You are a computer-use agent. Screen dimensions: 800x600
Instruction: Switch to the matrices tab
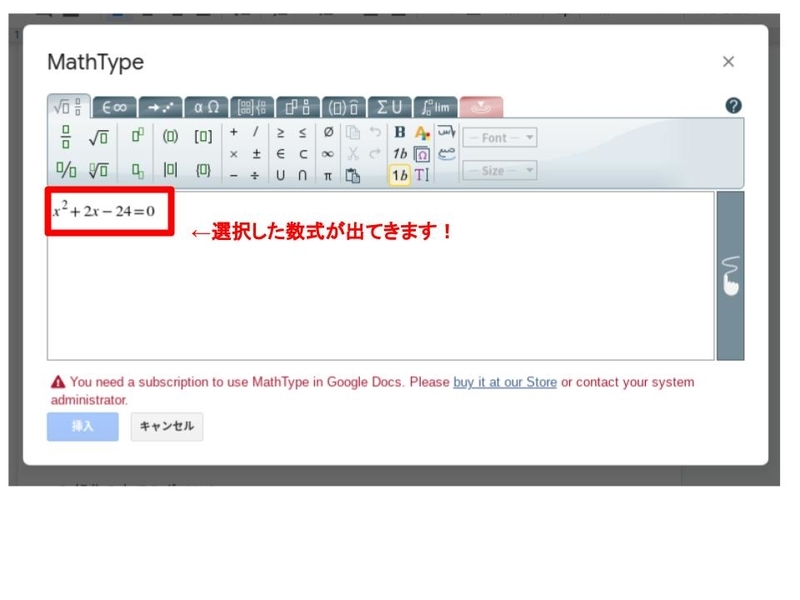click(x=252, y=107)
